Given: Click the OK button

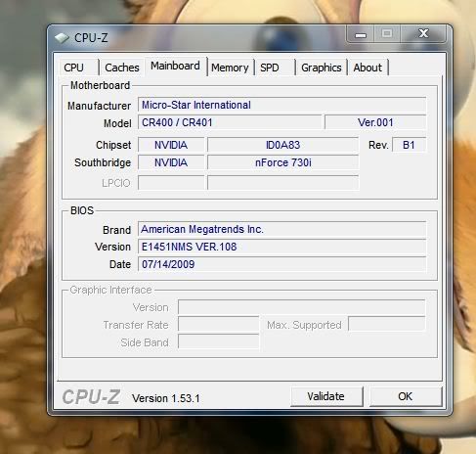Looking at the screenshot, I should tap(406, 396).
